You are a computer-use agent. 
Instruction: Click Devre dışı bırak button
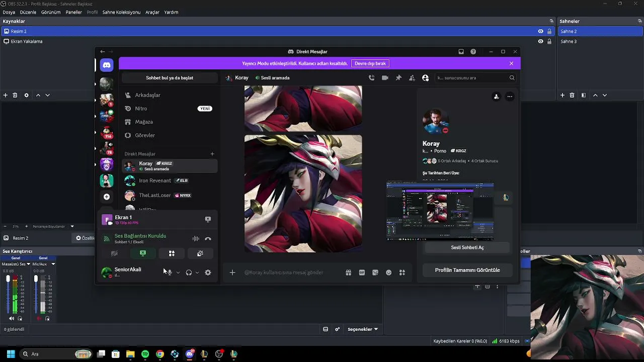click(370, 63)
